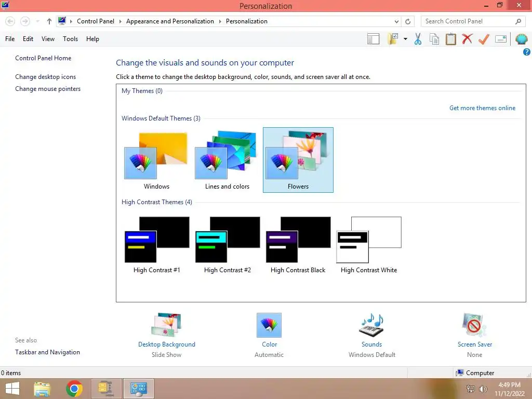Viewport: 532px width, 399px height.
Task: Open the recent locations dropdown arrow
Action: point(37,21)
